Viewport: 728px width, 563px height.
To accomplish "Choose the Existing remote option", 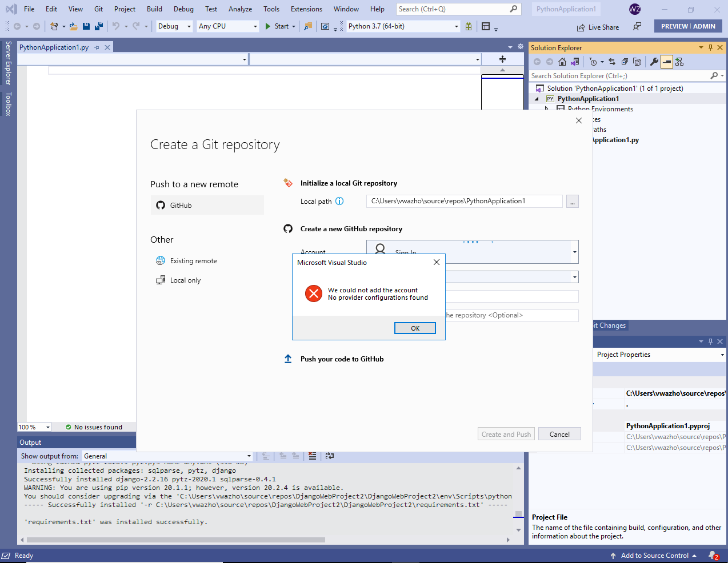I will pyautogui.click(x=187, y=261).
